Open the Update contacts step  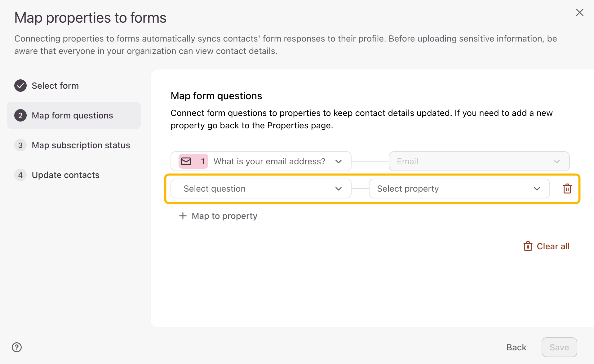[65, 175]
